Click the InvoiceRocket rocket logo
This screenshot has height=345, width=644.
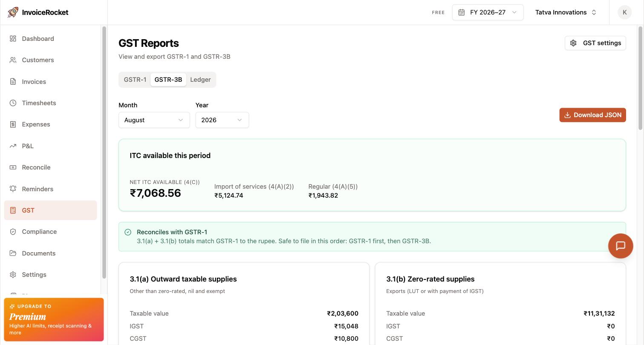click(x=13, y=12)
